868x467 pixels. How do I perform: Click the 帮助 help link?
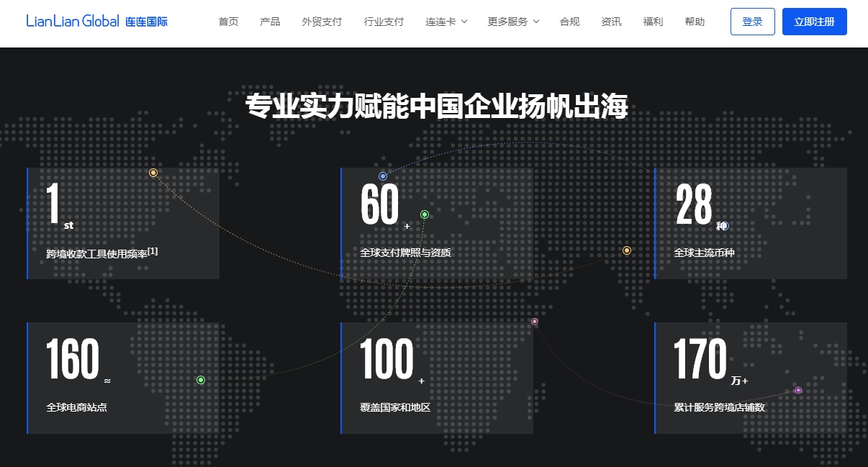click(x=695, y=22)
